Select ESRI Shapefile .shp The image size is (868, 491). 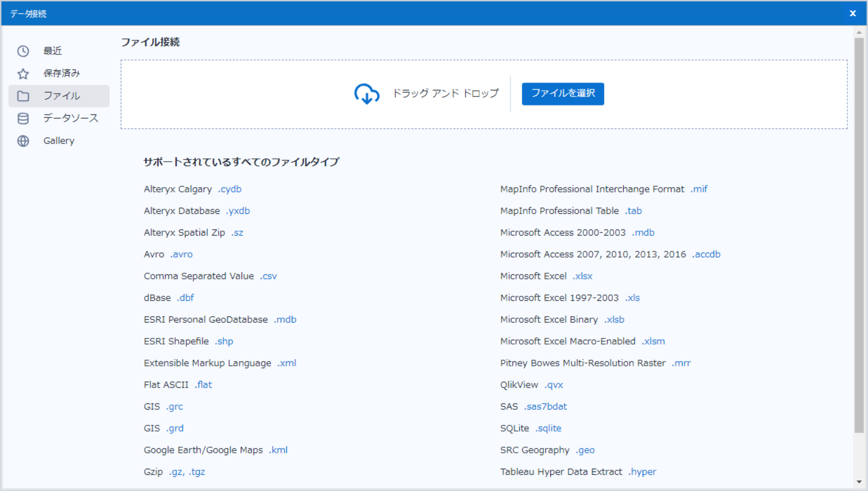pyautogui.click(x=189, y=341)
